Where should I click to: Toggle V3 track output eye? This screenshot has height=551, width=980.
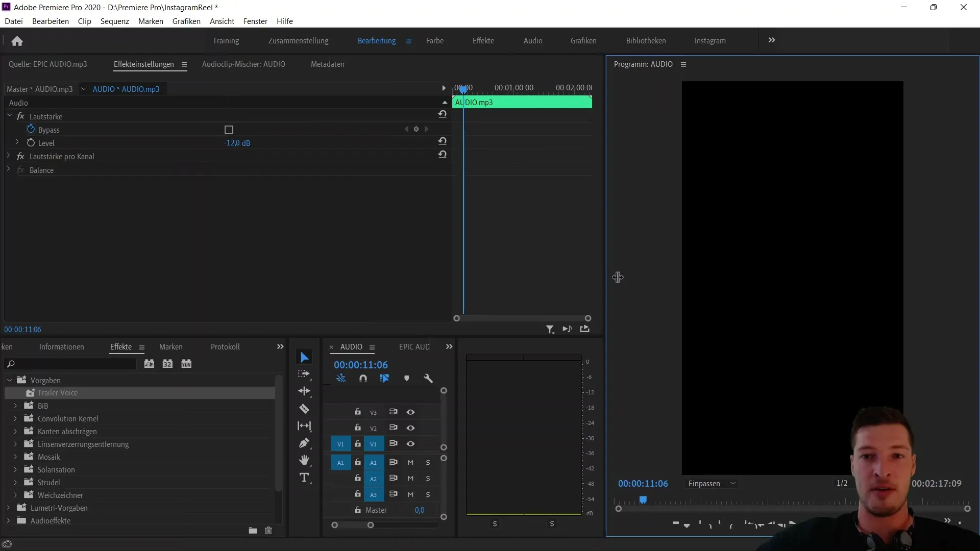pyautogui.click(x=410, y=412)
